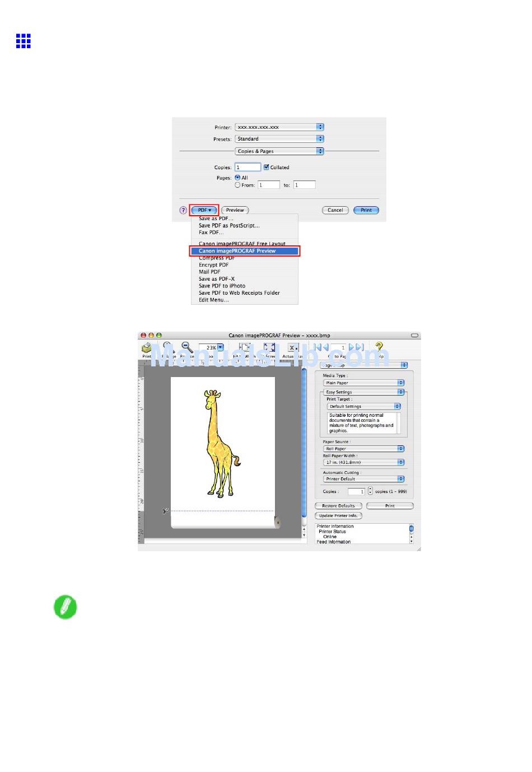
Task: Select the All pages radio button
Action: coord(237,178)
